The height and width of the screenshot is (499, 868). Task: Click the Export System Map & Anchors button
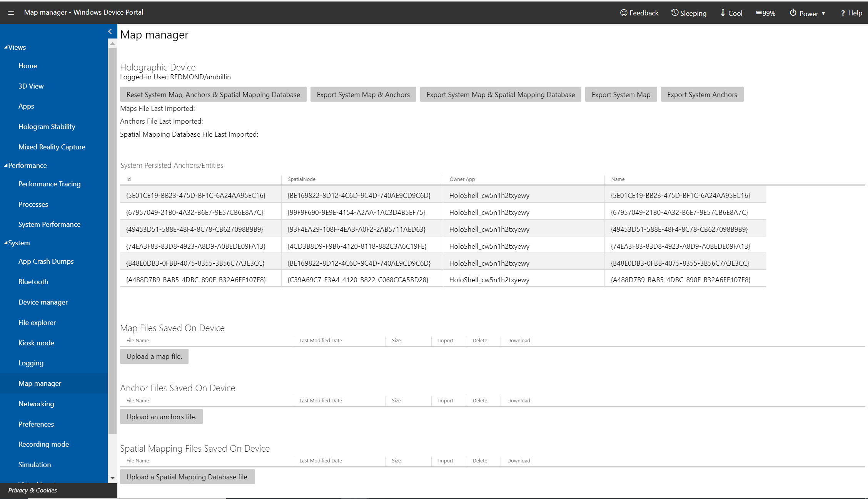[x=363, y=94]
